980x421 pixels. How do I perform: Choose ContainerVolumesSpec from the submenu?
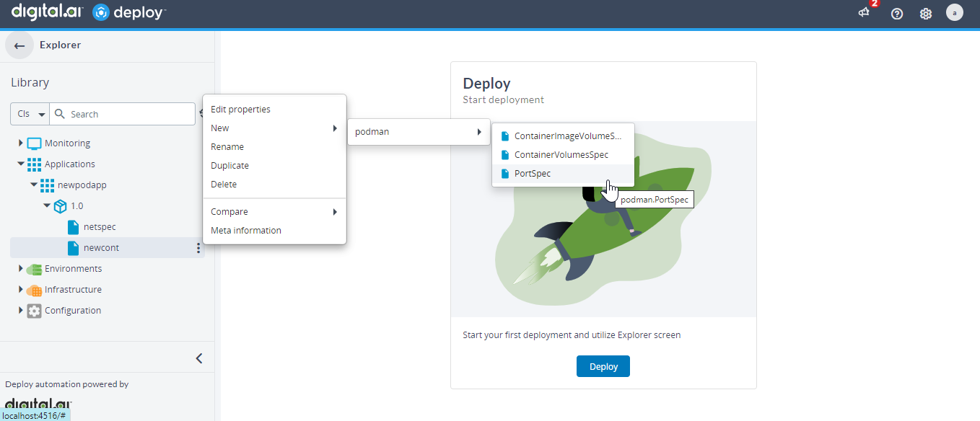click(563, 155)
